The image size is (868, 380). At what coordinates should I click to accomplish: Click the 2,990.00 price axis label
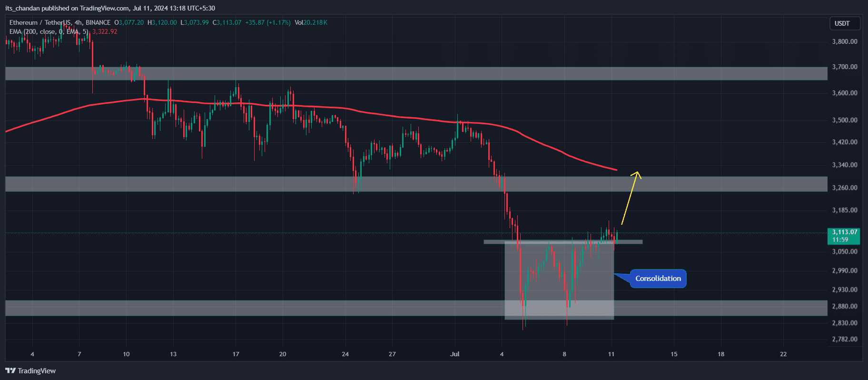pyautogui.click(x=845, y=270)
